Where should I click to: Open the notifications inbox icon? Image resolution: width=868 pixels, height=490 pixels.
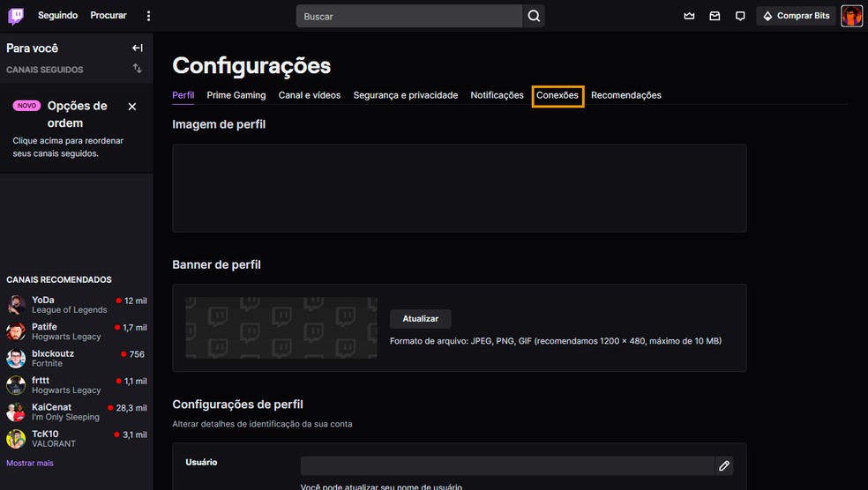(715, 16)
